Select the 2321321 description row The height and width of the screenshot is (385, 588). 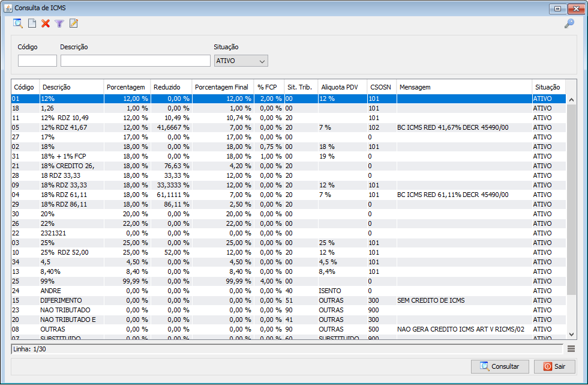pyautogui.click(x=289, y=234)
